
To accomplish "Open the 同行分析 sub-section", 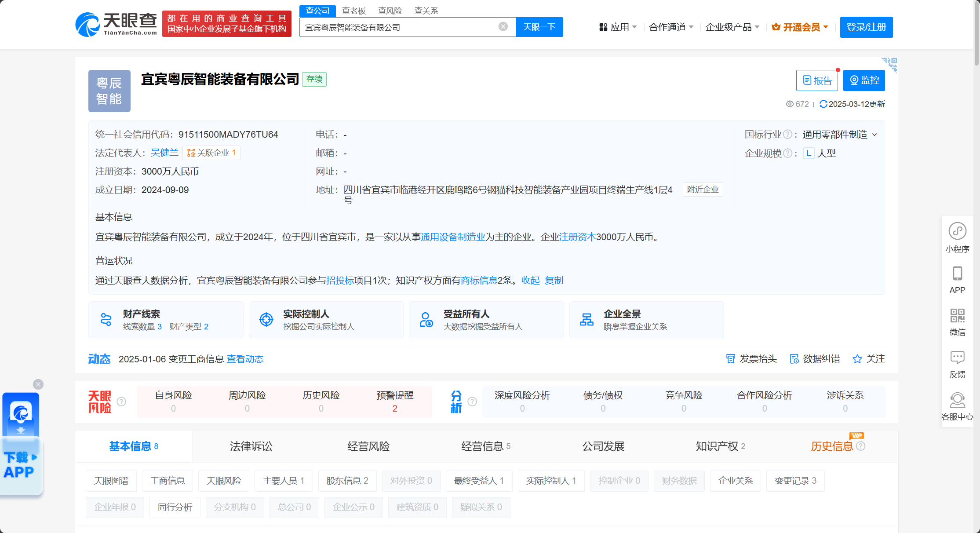I will pyautogui.click(x=175, y=507).
